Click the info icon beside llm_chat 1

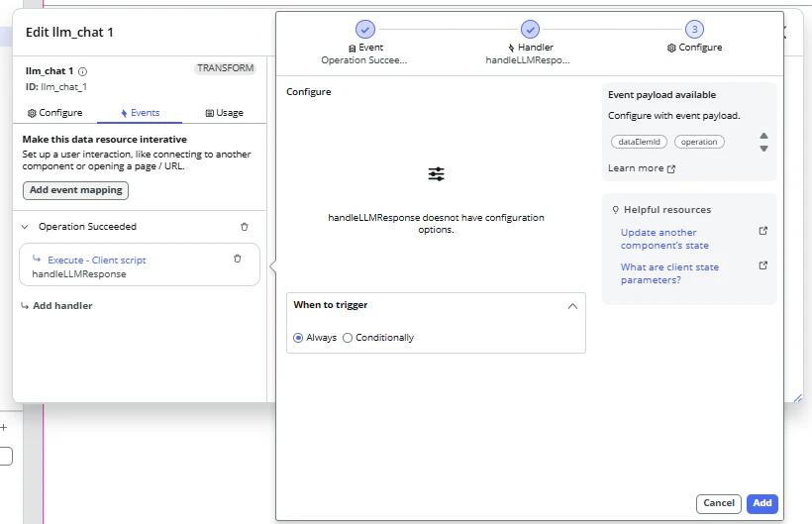pyautogui.click(x=82, y=72)
